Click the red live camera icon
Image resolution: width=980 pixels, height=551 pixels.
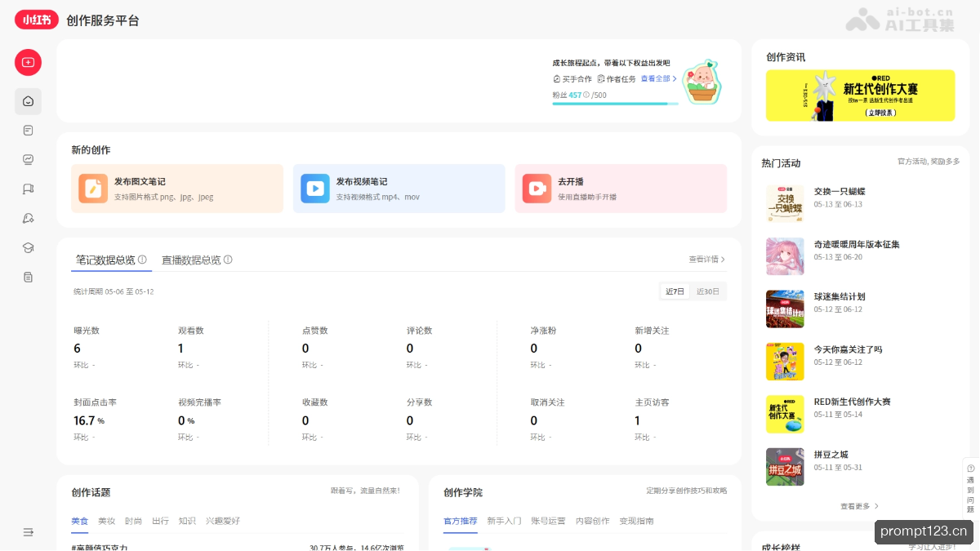(x=537, y=189)
